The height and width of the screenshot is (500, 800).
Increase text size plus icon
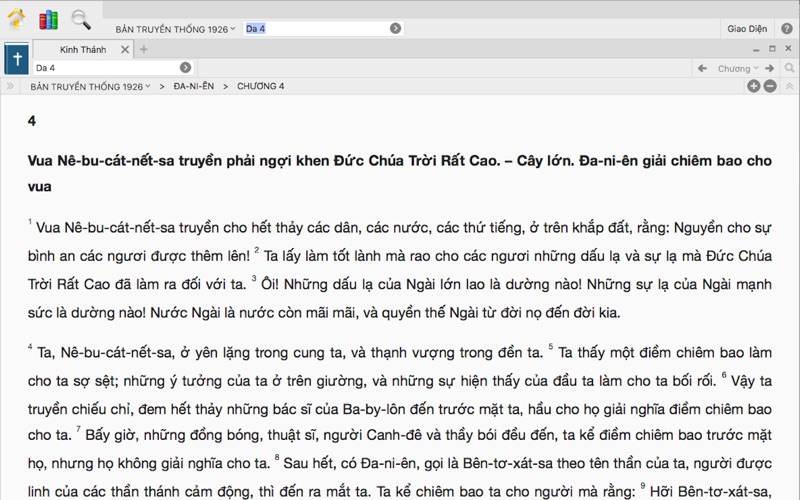754,86
